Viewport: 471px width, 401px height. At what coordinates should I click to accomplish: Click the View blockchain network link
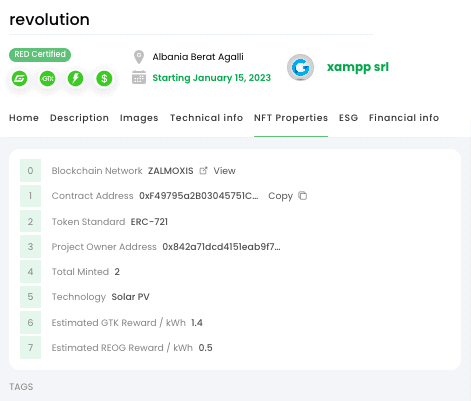224,171
